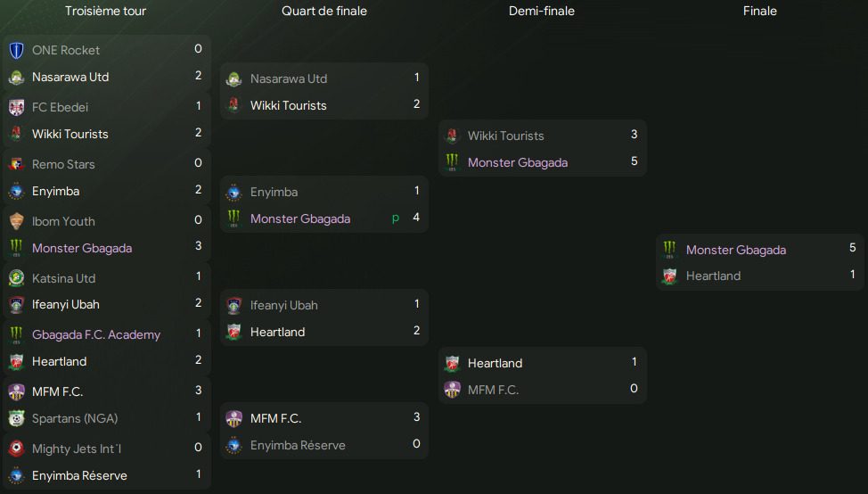Open Gbagada F.C. Academy team link

tap(96, 334)
